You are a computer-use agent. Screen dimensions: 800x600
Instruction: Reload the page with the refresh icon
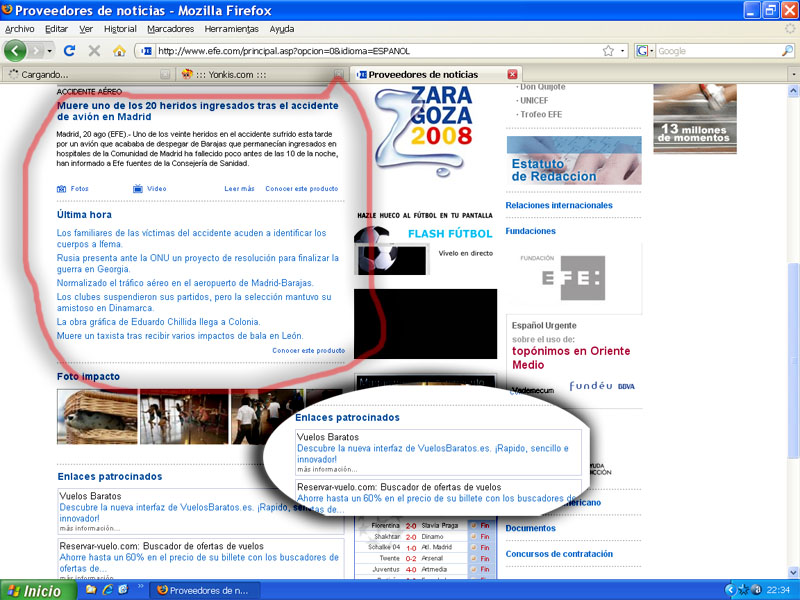click(x=69, y=50)
